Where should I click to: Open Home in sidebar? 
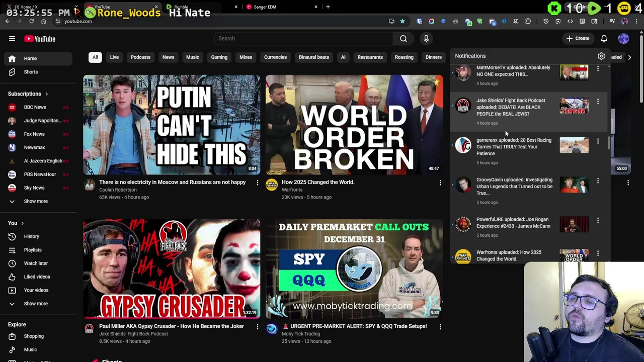tap(38, 58)
